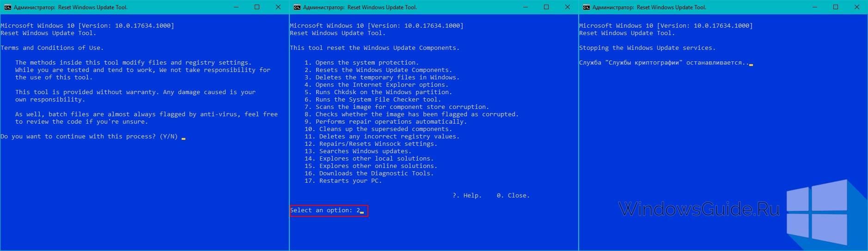Click Microsoft Windows 10 version line in middle window
The height and width of the screenshot is (251, 868).
[377, 26]
